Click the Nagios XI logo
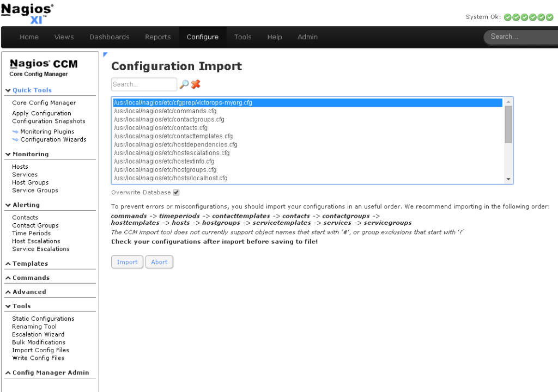Image resolution: width=558 pixels, height=392 pixels. pyautogui.click(x=27, y=12)
